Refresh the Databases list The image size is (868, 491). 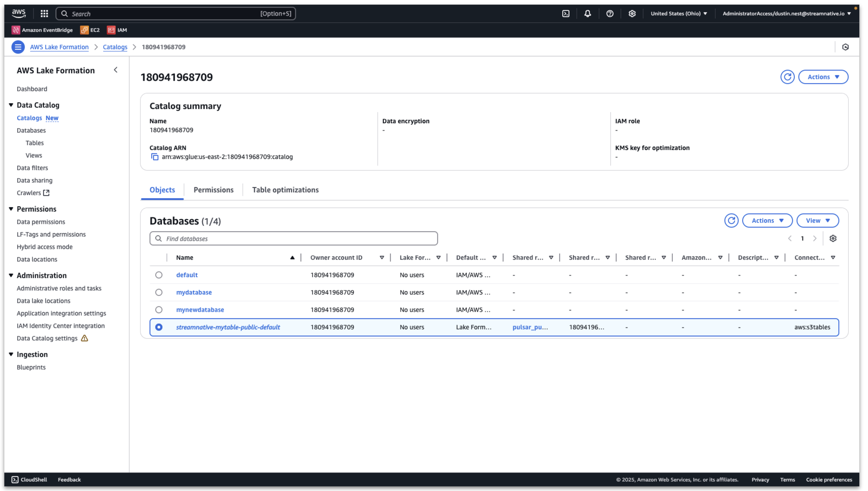731,220
